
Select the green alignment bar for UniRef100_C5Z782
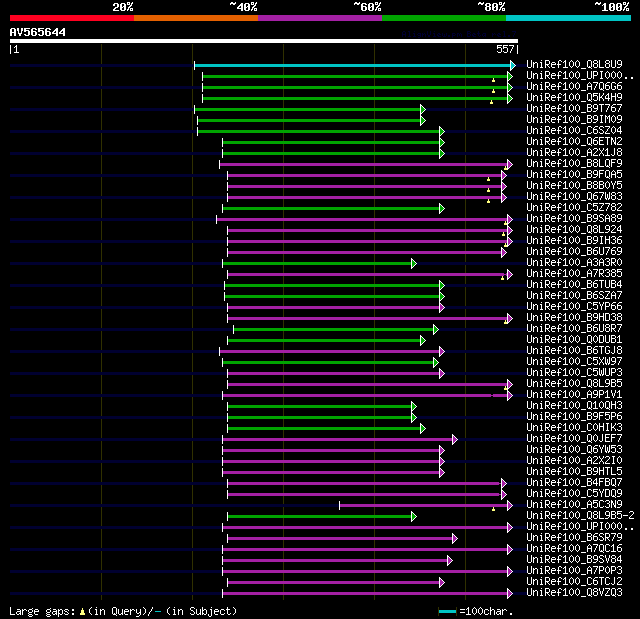click(x=333, y=209)
